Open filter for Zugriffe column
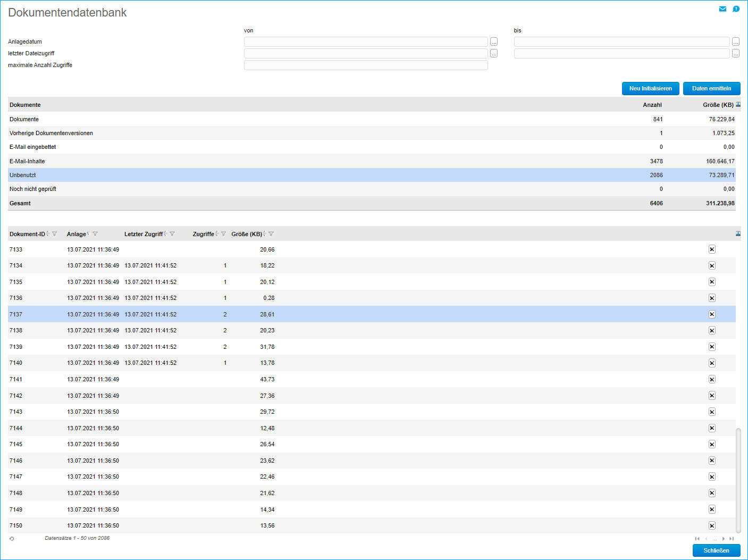Image resolution: width=748 pixels, height=560 pixels. 223,234
